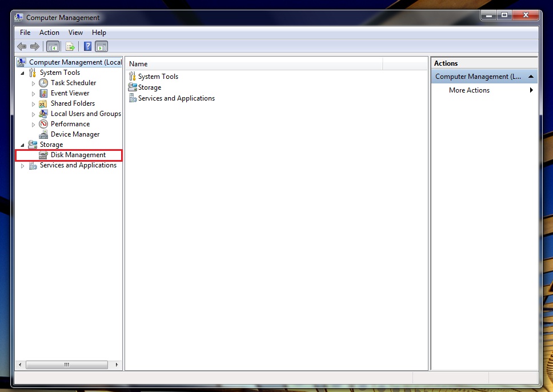Collapse the Computer Management actions section

pos(531,77)
